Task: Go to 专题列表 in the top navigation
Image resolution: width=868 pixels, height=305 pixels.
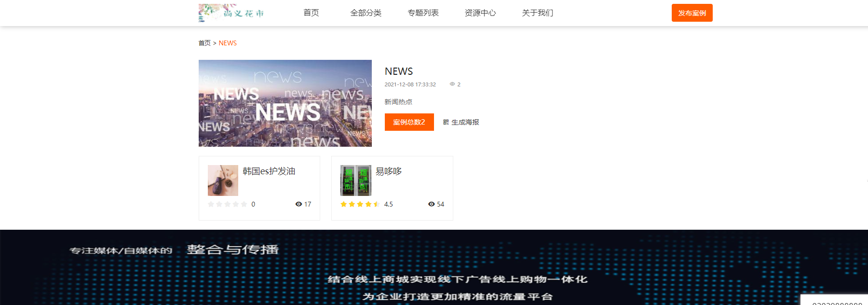Action: (423, 13)
